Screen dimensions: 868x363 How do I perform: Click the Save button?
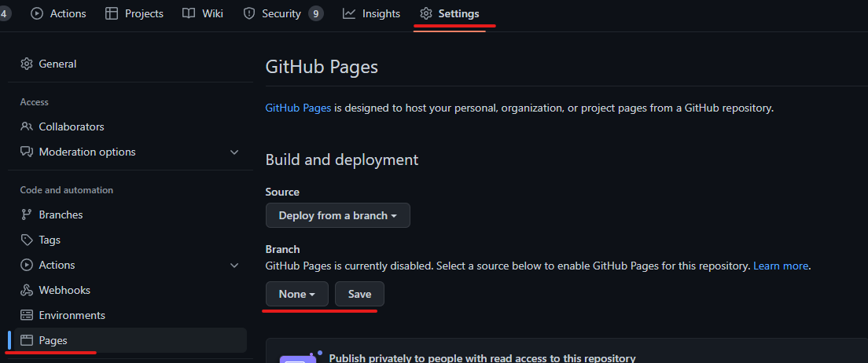(359, 294)
